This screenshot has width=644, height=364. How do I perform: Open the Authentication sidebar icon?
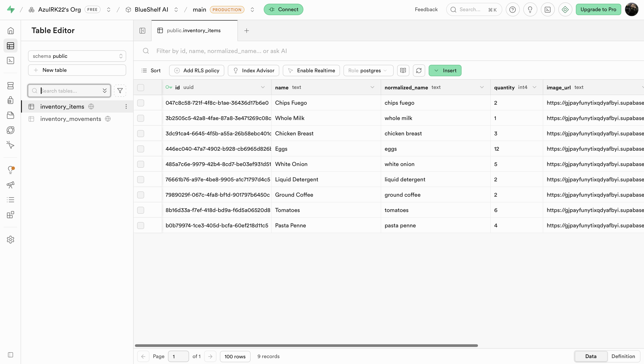pyautogui.click(x=11, y=100)
